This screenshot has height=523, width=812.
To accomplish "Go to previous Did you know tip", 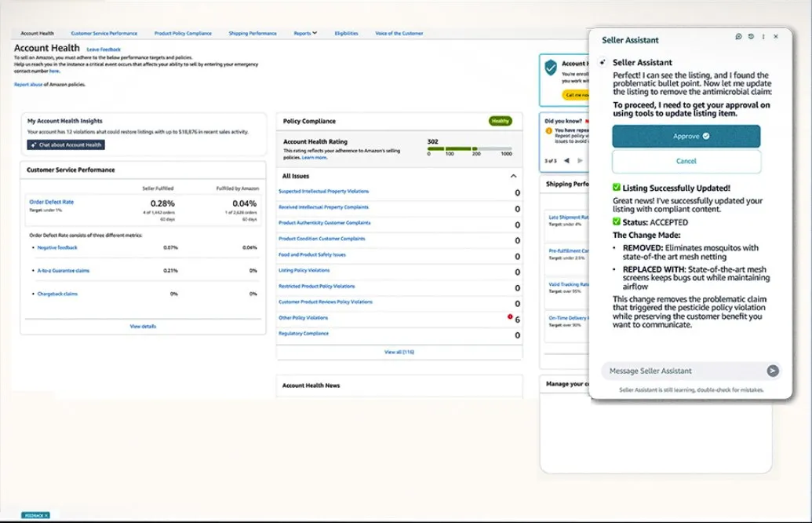I will [568, 161].
